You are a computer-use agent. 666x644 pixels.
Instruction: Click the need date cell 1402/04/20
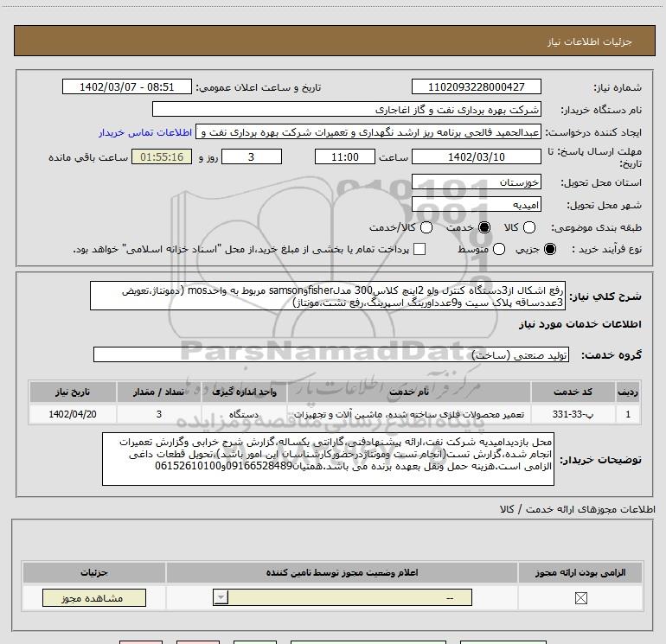coord(73,414)
